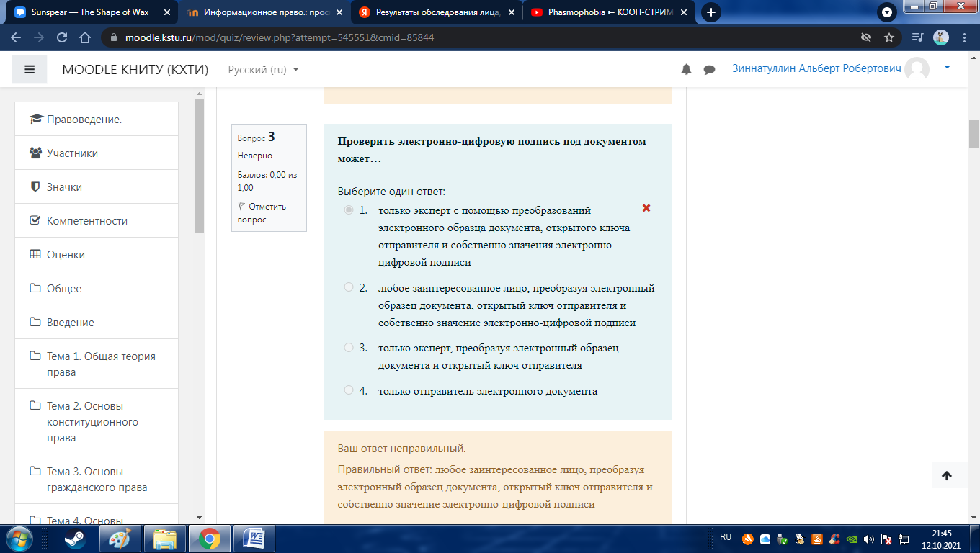Open the media control playlist icon

click(x=917, y=37)
